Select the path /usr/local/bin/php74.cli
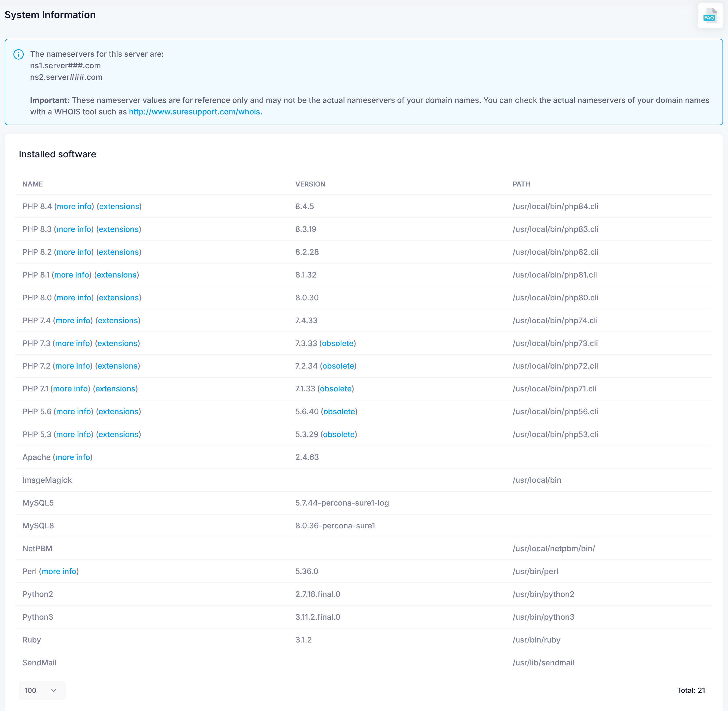Image resolution: width=728 pixels, height=711 pixels. tap(555, 320)
